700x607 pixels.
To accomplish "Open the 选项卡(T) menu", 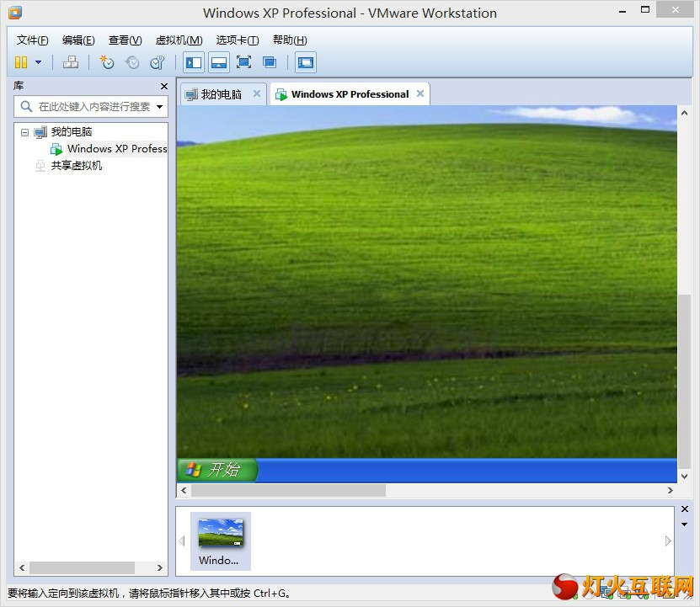I will click(238, 40).
